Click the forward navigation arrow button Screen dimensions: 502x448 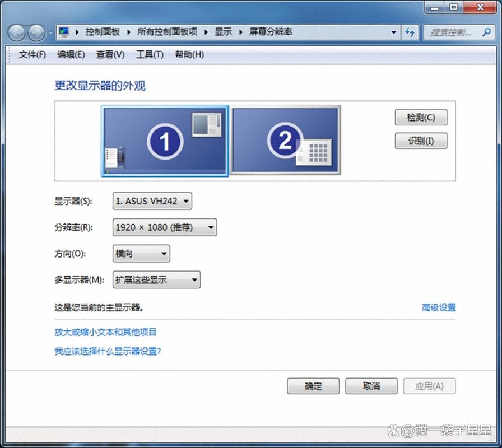click(x=36, y=32)
